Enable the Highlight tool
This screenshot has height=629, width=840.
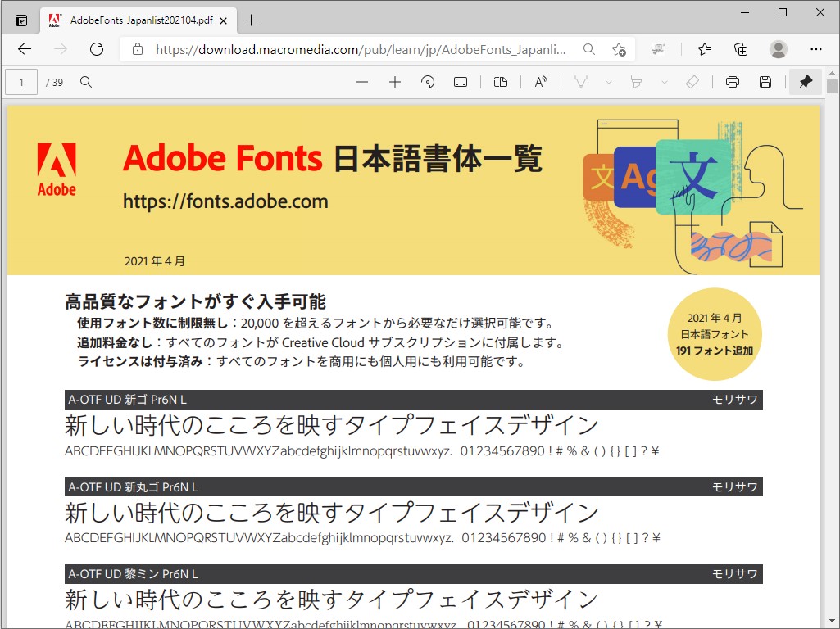(x=637, y=82)
